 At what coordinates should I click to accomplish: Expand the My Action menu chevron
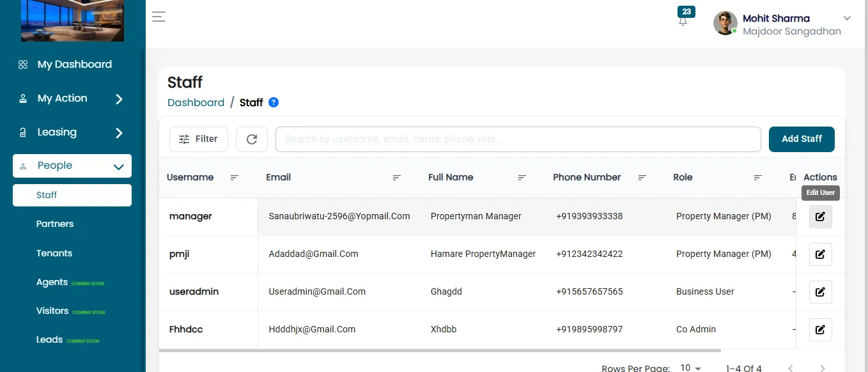[119, 99]
